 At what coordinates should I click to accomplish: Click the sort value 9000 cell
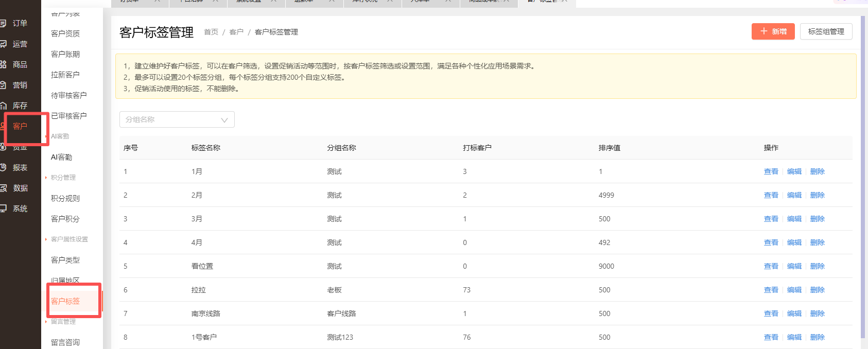tap(606, 266)
